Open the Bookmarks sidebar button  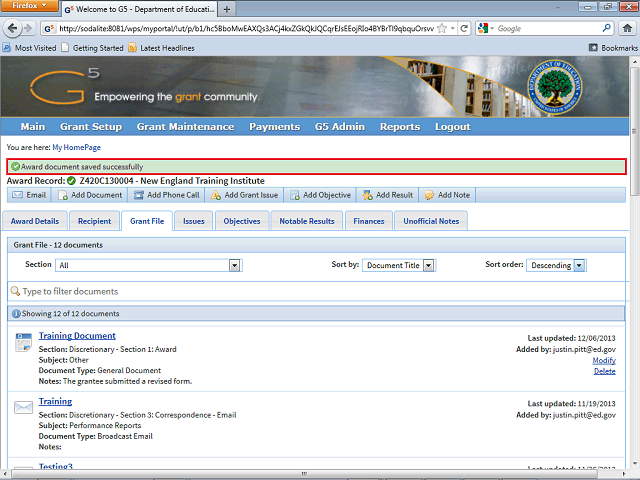[613, 48]
